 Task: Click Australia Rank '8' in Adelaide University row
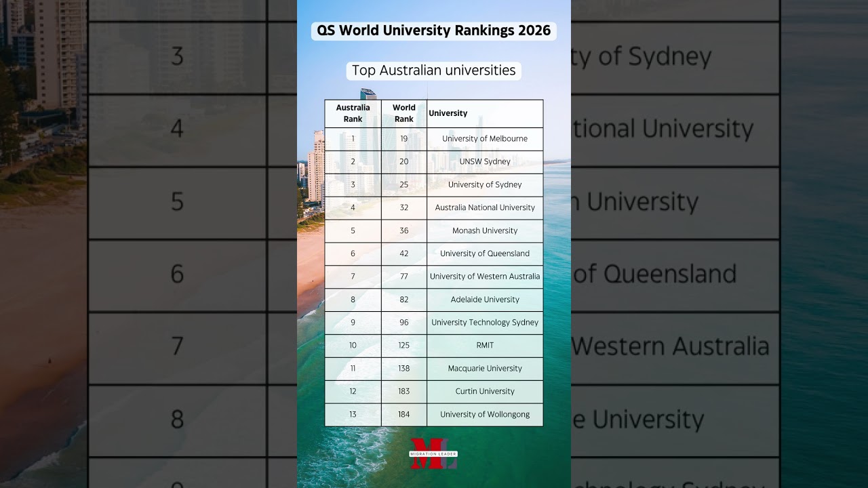[x=353, y=300]
